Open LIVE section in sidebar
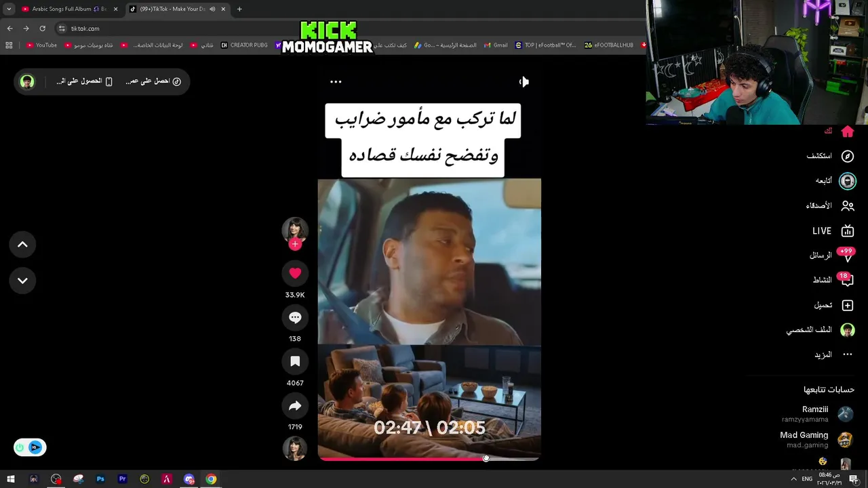The width and height of the screenshot is (868, 488). coord(833,231)
